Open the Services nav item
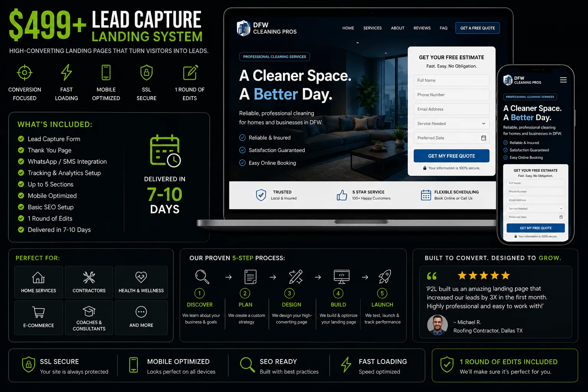The image size is (588, 392). point(372,28)
